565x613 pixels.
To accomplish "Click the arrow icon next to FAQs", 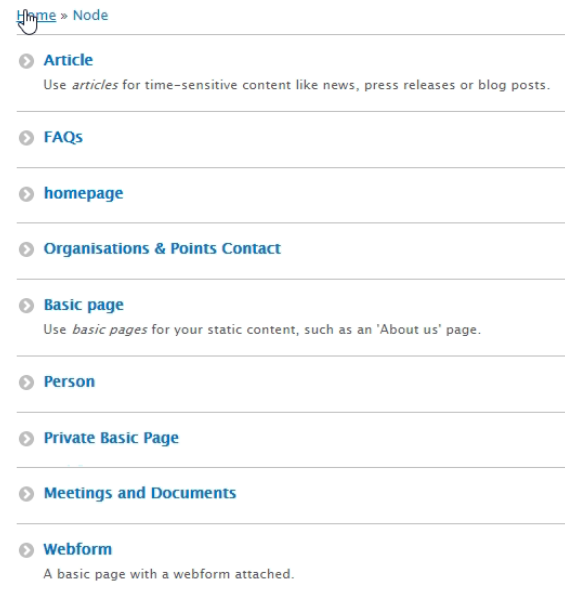I will click(x=27, y=138).
